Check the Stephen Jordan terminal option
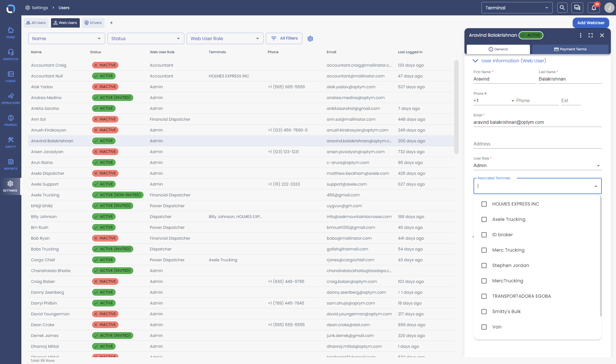The width and height of the screenshot is (616, 364). point(484,266)
